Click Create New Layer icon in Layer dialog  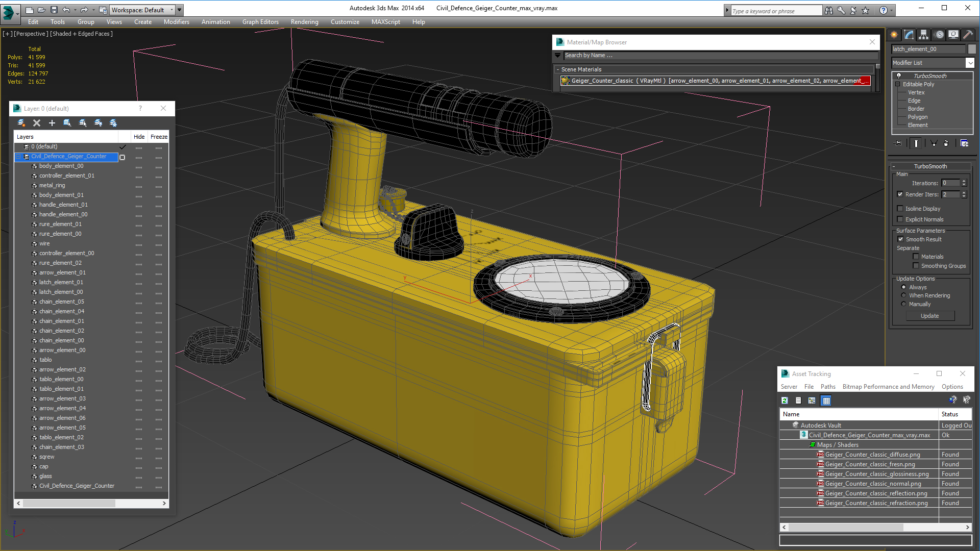click(x=21, y=123)
